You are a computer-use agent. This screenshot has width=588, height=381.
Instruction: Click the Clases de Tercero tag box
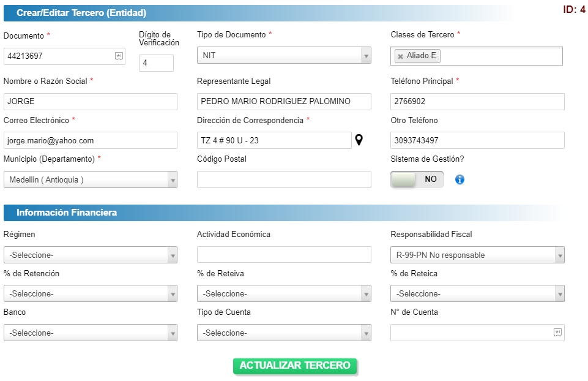(476, 56)
